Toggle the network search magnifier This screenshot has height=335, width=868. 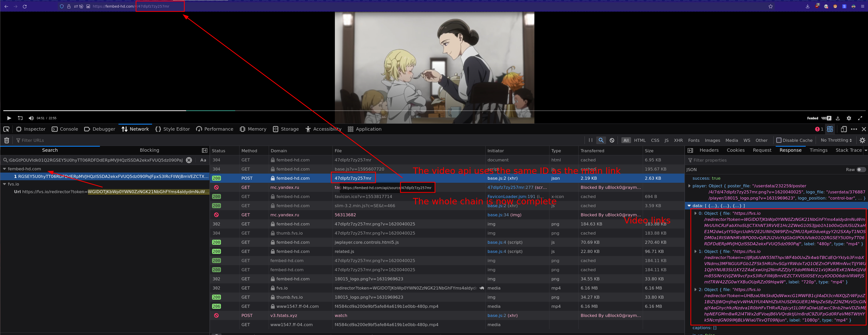[x=601, y=140]
